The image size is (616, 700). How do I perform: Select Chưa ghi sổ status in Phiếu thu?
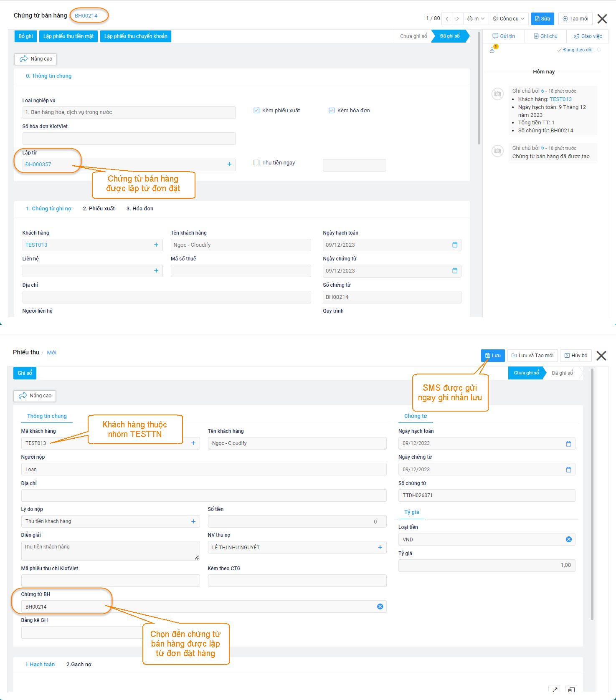click(x=526, y=373)
